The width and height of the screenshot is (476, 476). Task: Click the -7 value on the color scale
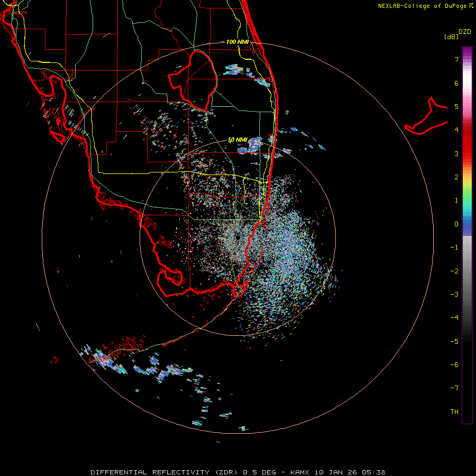(x=454, y=388)
